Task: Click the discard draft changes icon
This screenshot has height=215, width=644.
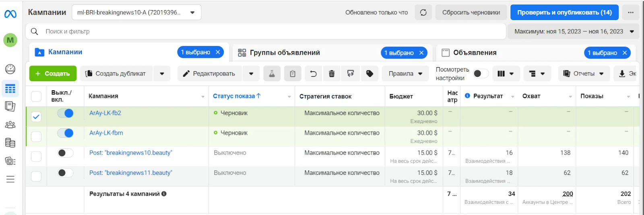Action: pyautogui.click(x=351, y=74)
